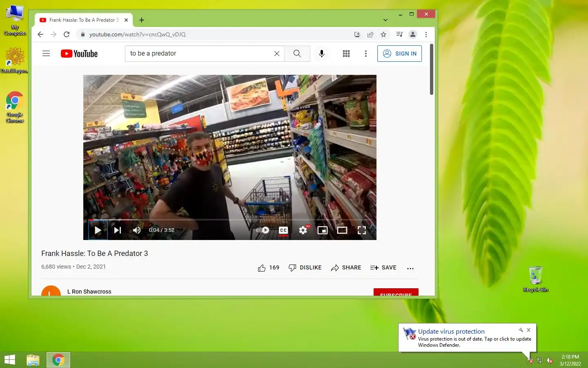Share the video
This screenshot has height=368, width=588.
coord(346,268)
